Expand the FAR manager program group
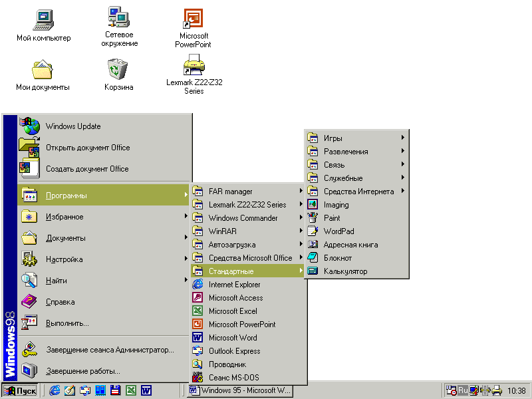 247,192
